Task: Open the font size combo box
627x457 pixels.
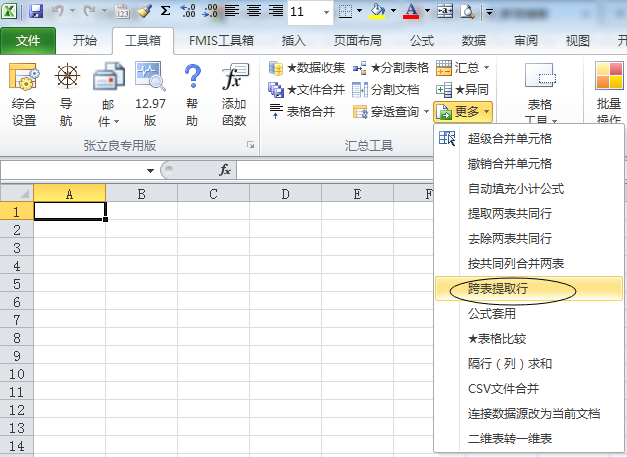Action: tap(309, 12)
